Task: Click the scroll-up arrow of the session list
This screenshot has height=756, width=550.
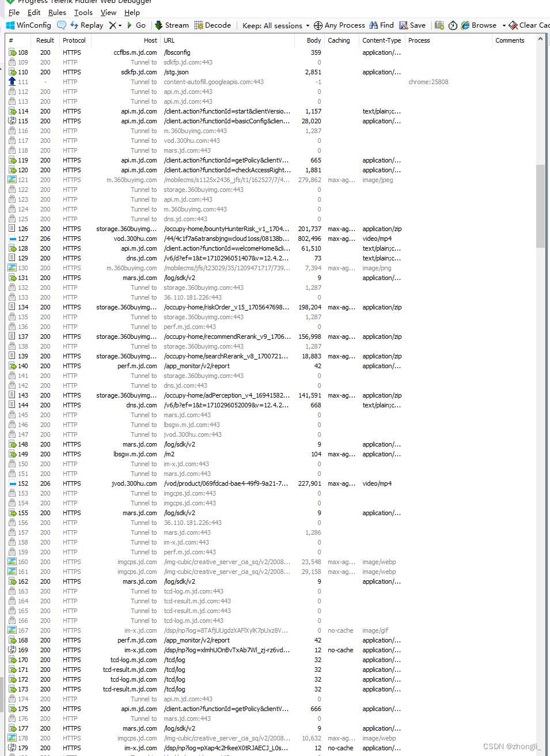Action: point(540,39)
